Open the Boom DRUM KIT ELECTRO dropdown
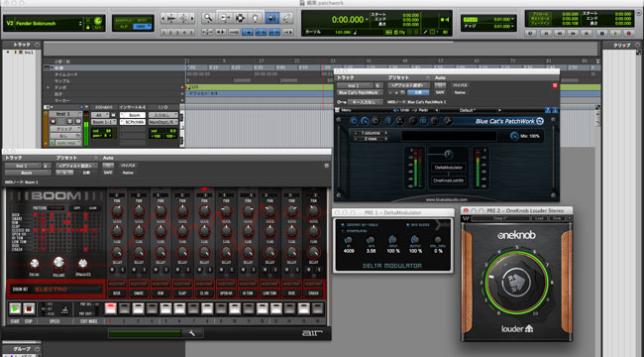This screenshot has width=644, height=357. [56, 290]
